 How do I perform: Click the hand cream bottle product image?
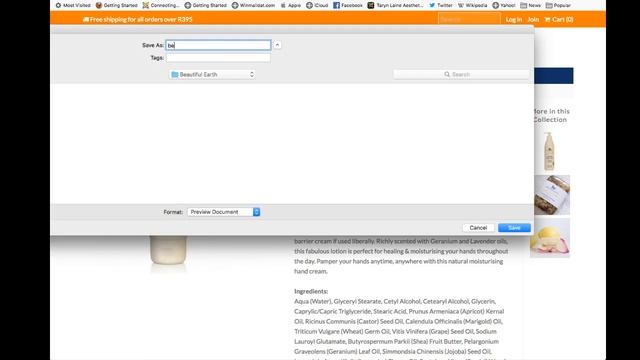(168, 251)
